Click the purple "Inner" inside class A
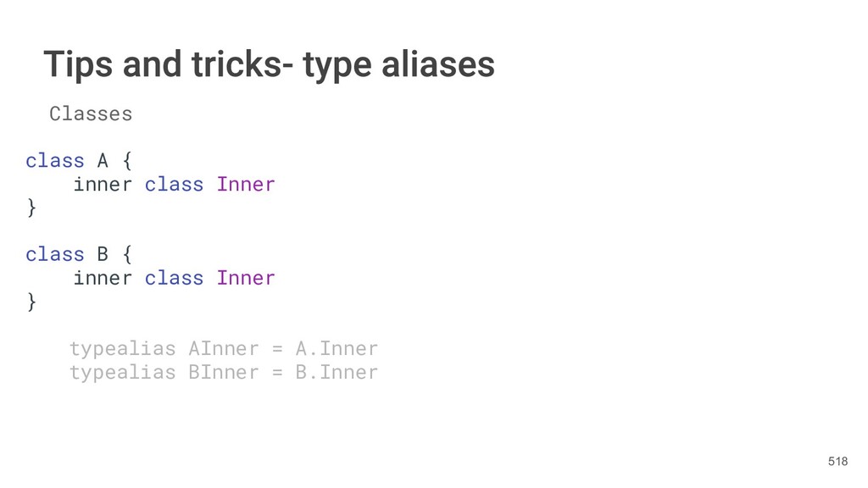 point(246,185)
